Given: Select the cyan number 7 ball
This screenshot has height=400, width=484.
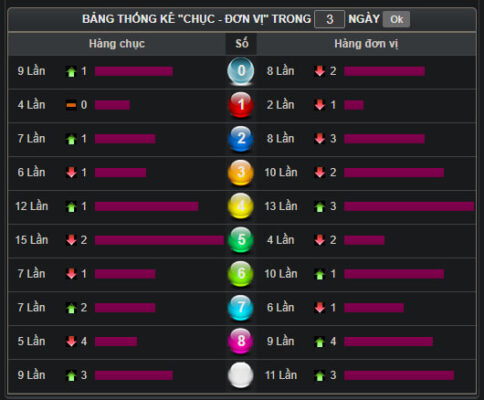Looking at the screenshot, I should (x=241, y=308).
